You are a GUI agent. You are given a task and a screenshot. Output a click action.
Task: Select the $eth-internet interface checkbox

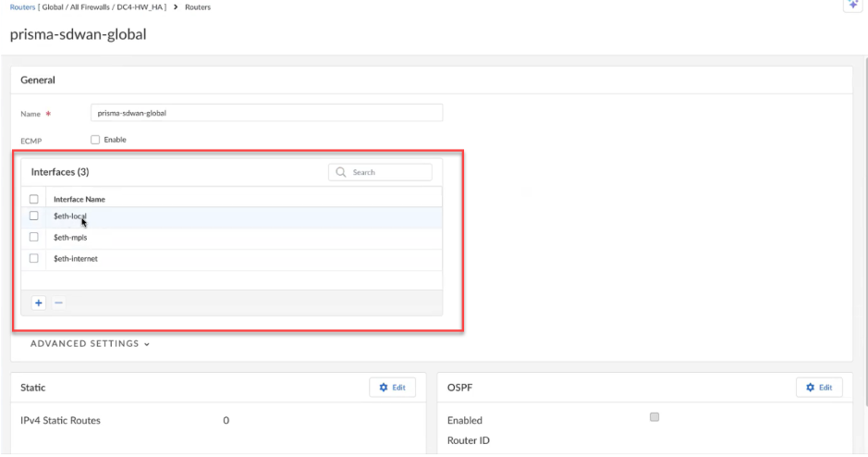pos(34,258)
